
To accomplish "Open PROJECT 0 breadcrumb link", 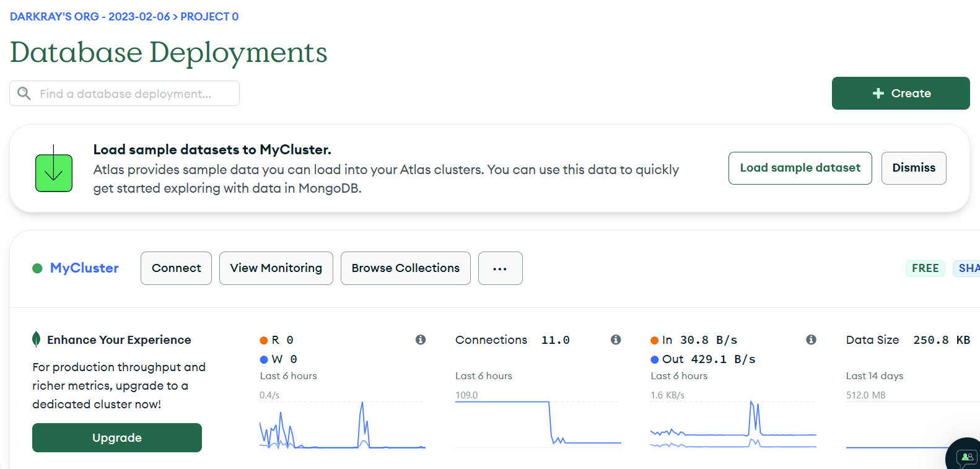I will 209,17.
